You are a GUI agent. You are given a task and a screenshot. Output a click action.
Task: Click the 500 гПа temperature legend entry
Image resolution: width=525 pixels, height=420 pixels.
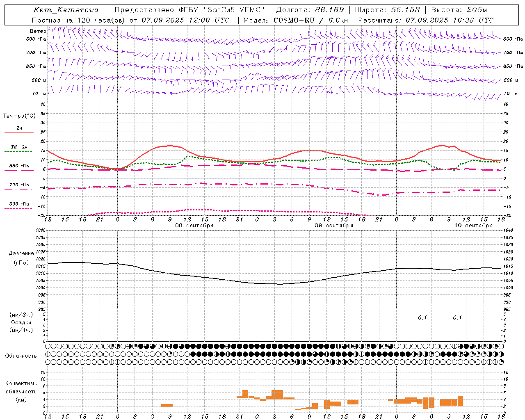coord(19,203)
